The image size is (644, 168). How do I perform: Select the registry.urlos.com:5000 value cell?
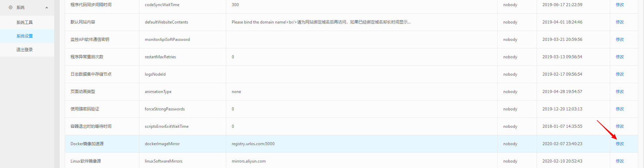pyautogui.click(x=253, y=144)
